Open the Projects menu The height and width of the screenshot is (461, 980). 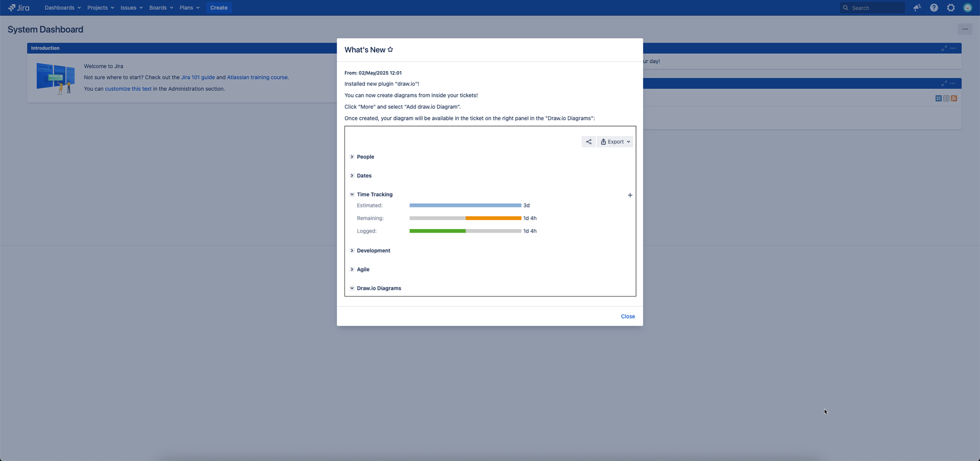[x=100, y=8]
